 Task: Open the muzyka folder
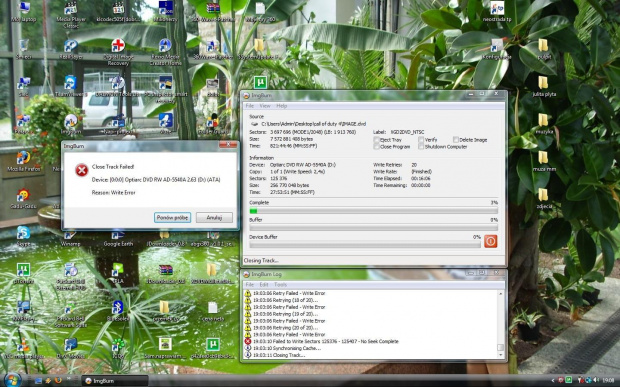[x=544, y=123]
